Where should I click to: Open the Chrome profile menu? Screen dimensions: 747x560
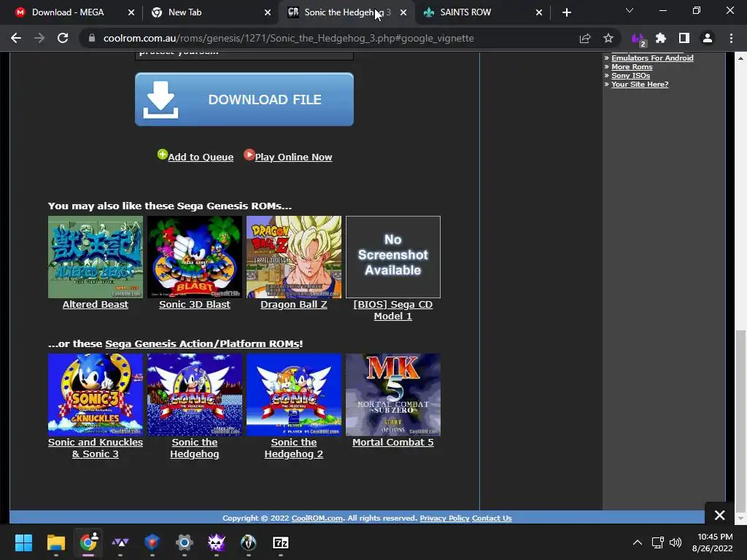coord(708,38)
